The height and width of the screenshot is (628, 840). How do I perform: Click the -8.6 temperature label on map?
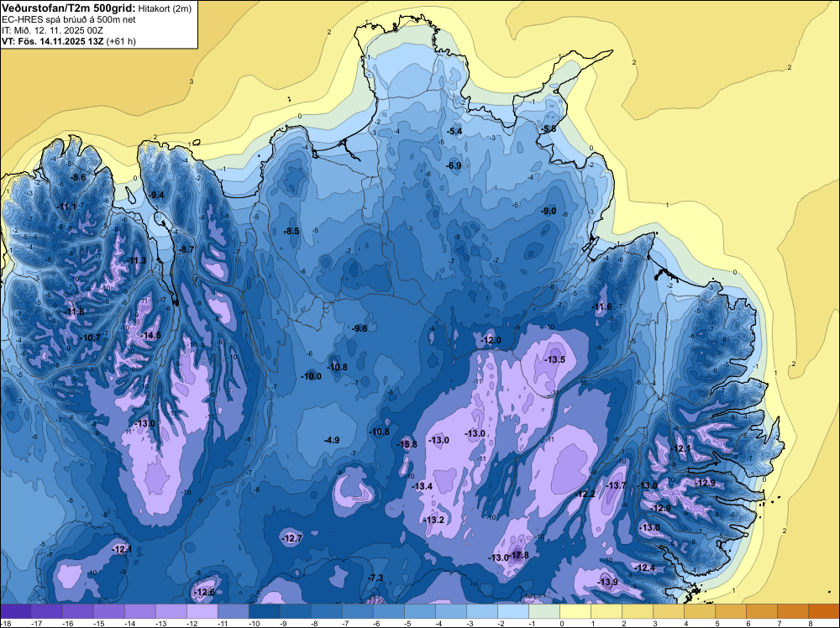point(78,177)
